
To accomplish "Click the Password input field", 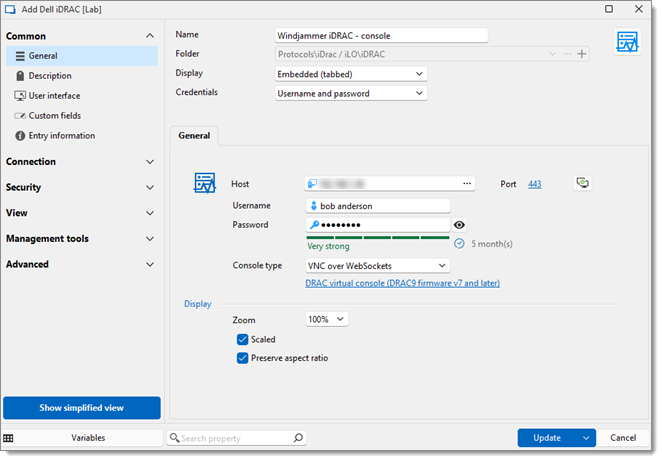I will pos(378,225).
